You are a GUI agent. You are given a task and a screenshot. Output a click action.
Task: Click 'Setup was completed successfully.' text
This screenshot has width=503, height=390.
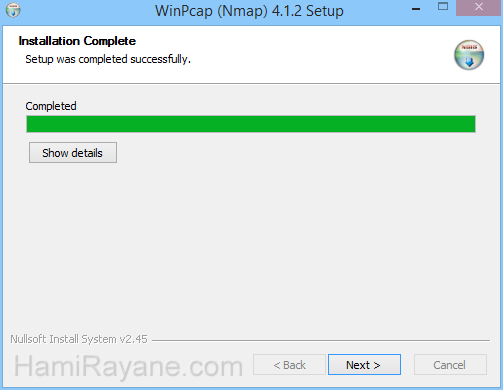pos(108,59)
